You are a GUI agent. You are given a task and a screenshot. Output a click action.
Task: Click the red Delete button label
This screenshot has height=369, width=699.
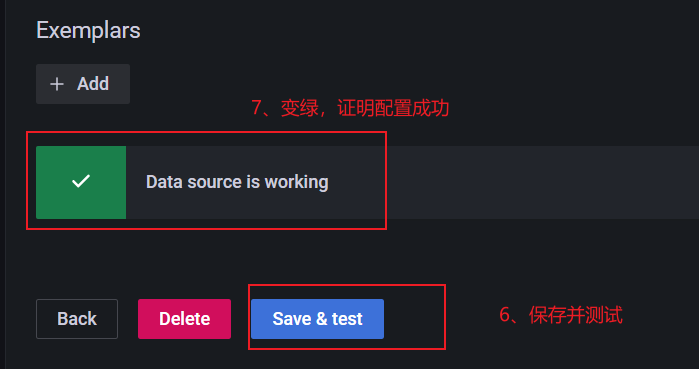pyautogui.click(x=185, y=319)
